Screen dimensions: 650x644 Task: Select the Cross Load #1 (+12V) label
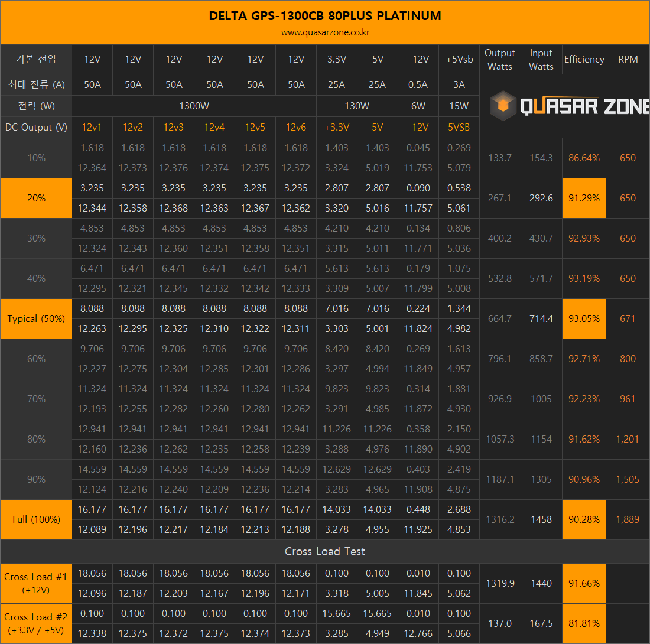click(36, 583)
